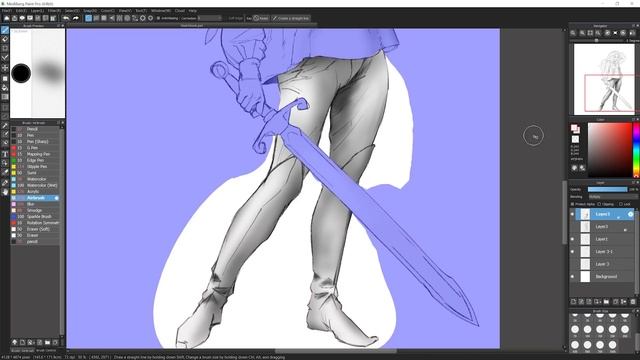Screen dimensions: 640x360
Task: Click the Undo arrow in top toolbar
Action: [66, 18]
